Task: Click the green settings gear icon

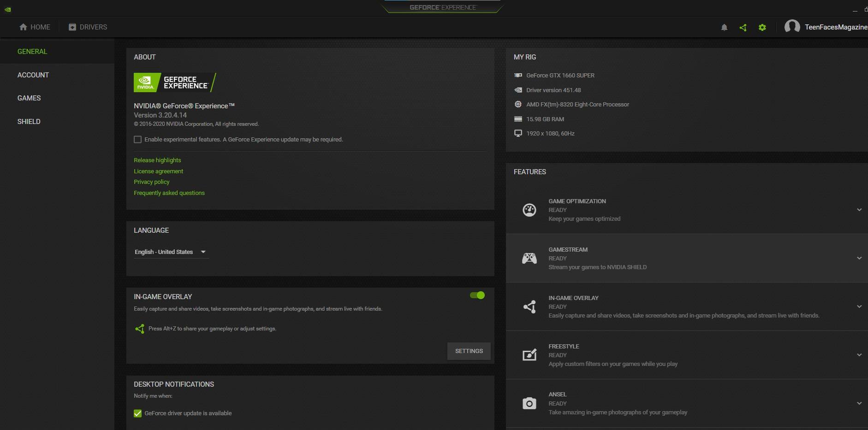Action: click(x=762, y=28)
